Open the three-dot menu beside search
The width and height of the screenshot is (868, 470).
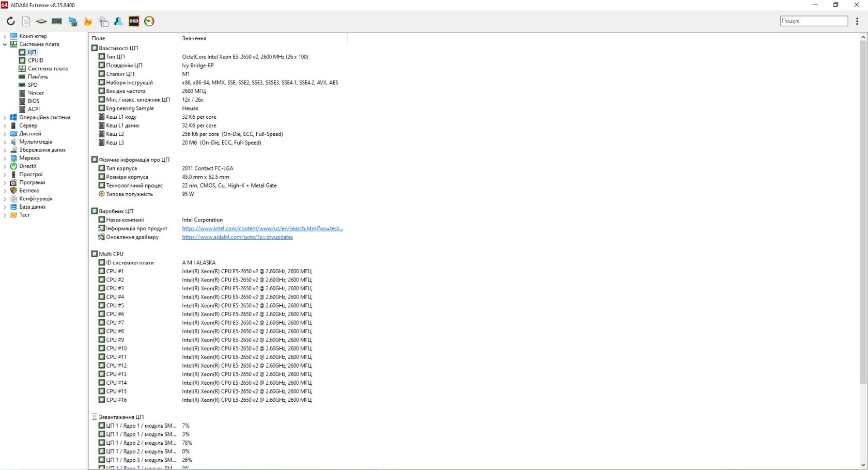coord(857,21)
